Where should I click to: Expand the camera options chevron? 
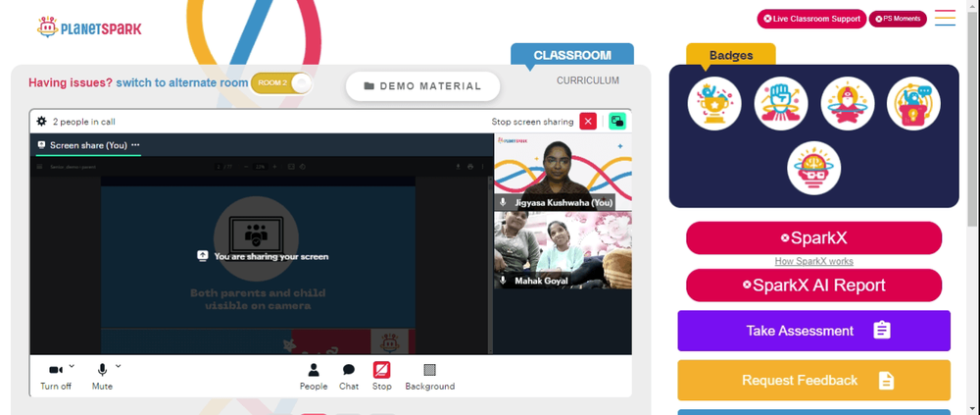pyautogui.click(x=72, y=366)
